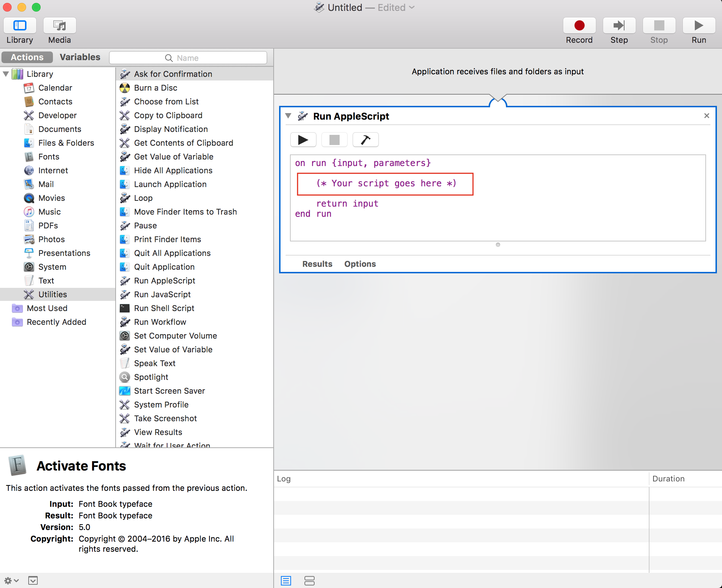Click the Step toolbar button
Image resolution: width=722 pixels, height=588 pixels.
click(x=619, y=25)
